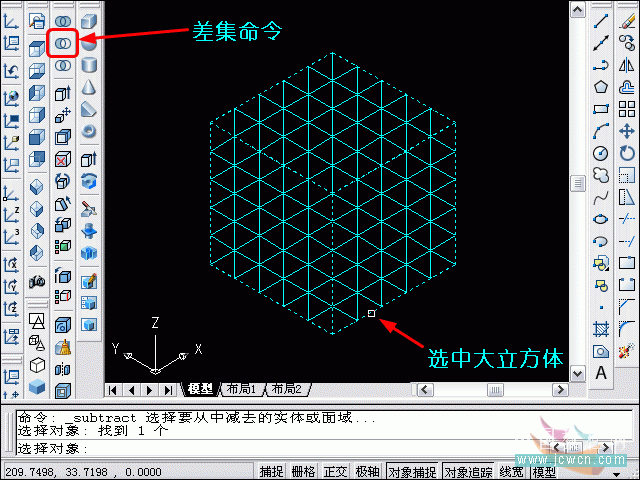Choose the Revision Cloud tool

click(x=601, y=176)
